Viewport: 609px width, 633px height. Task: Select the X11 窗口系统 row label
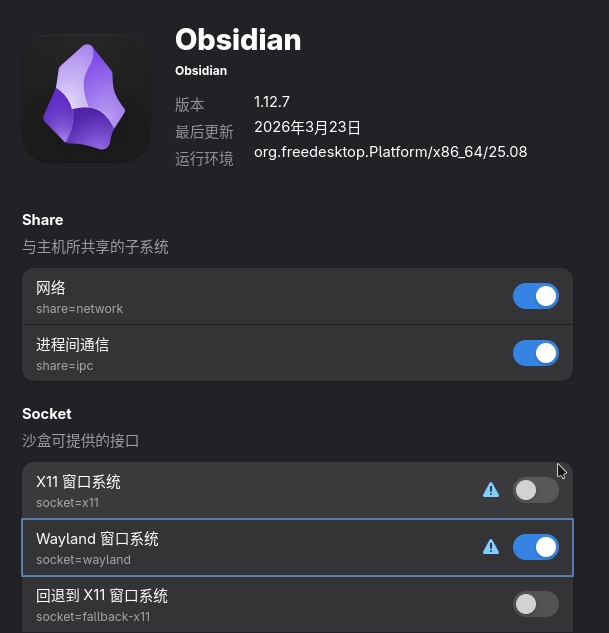coord(78,482)
